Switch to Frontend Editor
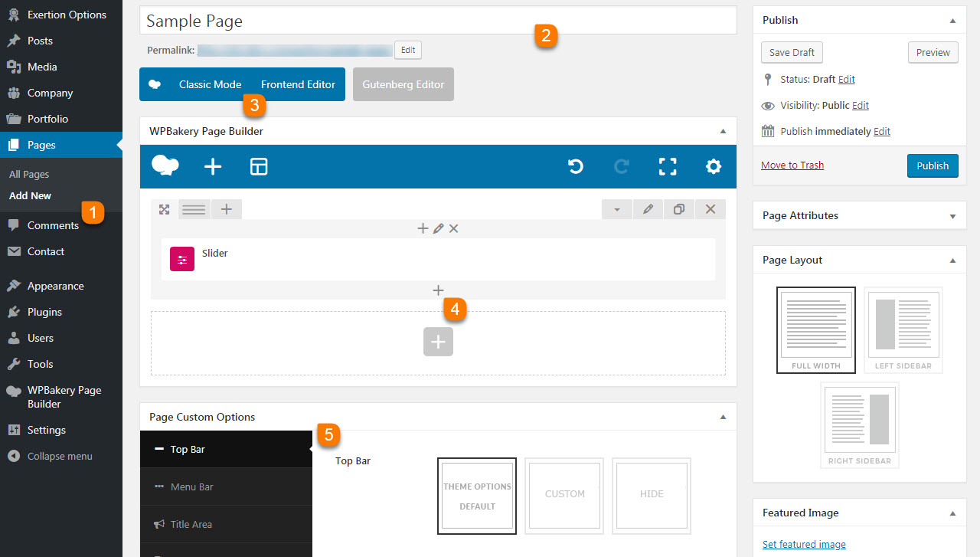This screenshot has width=980, height=557. pos(298,84)
